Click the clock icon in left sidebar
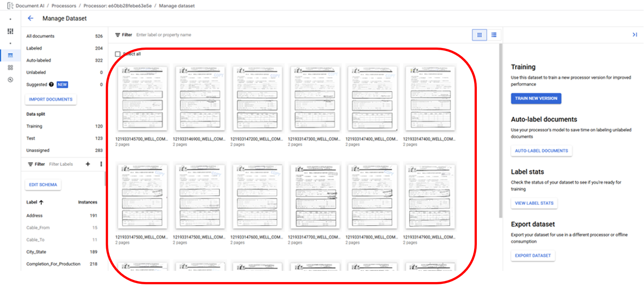644x291 pixels. pos(10,79)
